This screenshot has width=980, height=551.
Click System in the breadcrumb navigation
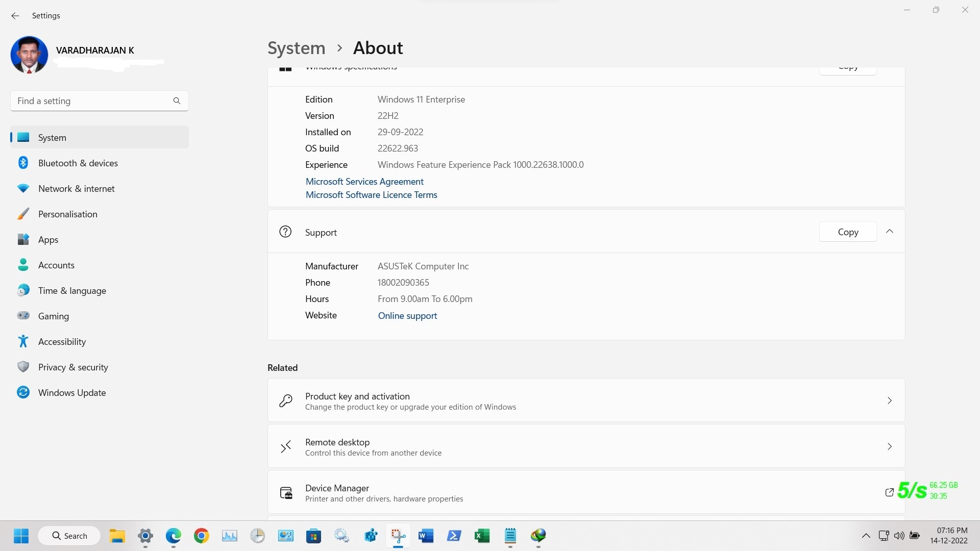(x=296, y=47)
